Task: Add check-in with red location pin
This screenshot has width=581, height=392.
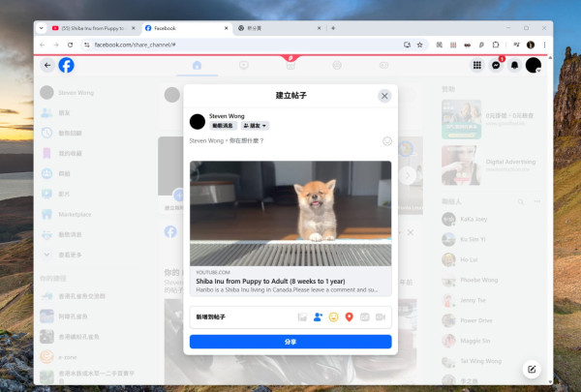Action: (x=349, y=317)
